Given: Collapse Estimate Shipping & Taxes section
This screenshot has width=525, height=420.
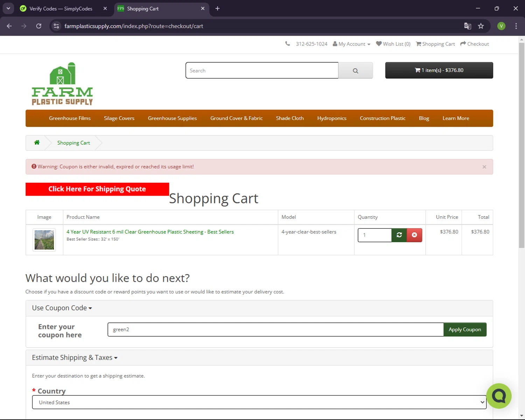Looking at the screenshot, I should (75, 358).
